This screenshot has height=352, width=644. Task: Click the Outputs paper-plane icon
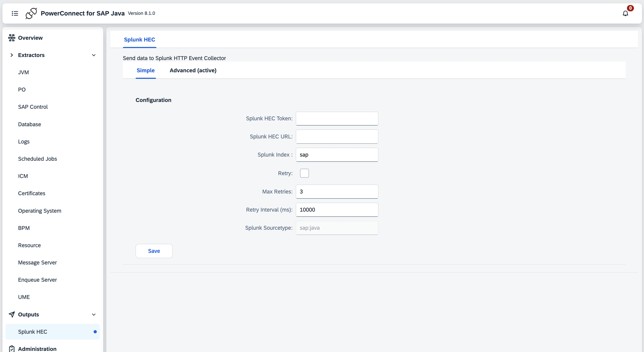(12, 314)
